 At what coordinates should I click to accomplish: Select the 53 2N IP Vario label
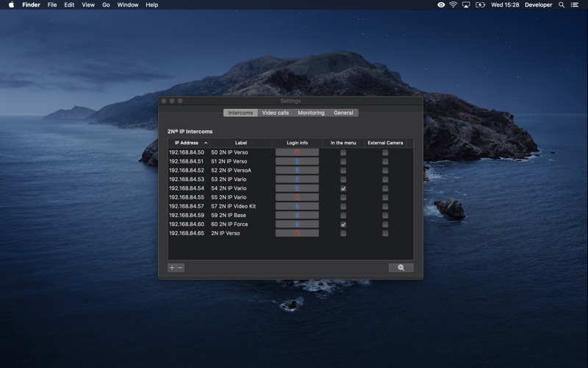click(x=229, y=179)
